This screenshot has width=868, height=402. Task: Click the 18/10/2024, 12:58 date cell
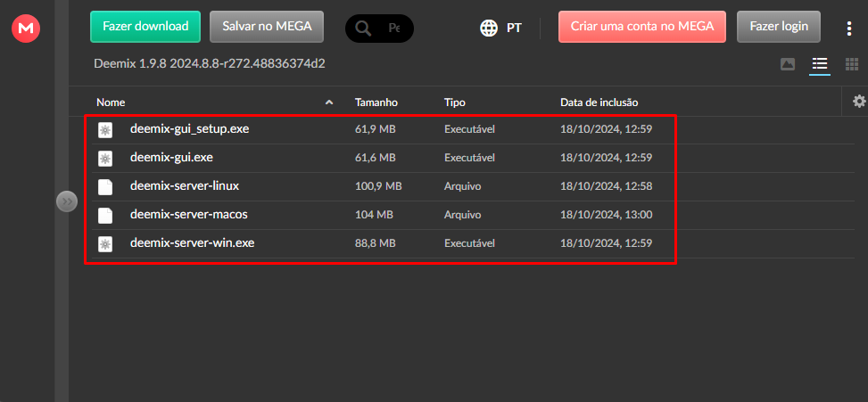[606, 187]
